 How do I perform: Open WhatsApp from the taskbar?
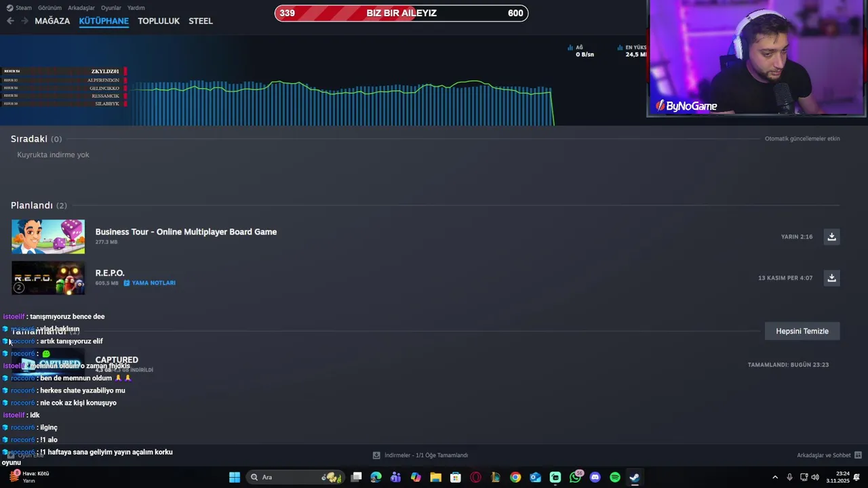click(576, 477)
